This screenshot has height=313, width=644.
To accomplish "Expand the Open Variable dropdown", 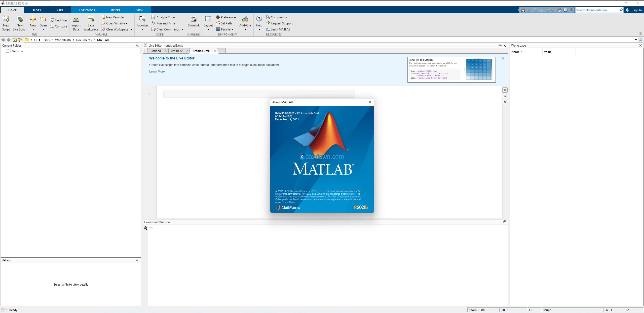I will click(127, 23).
